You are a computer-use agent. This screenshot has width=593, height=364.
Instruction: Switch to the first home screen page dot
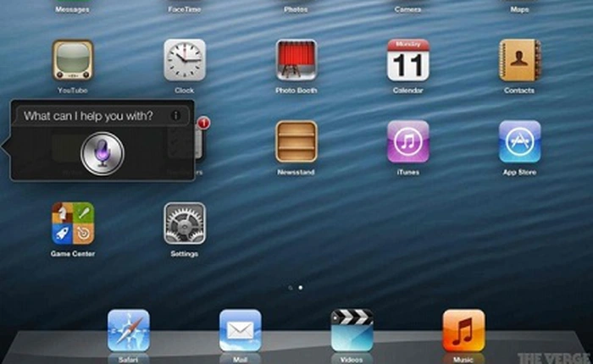(291, 288)
